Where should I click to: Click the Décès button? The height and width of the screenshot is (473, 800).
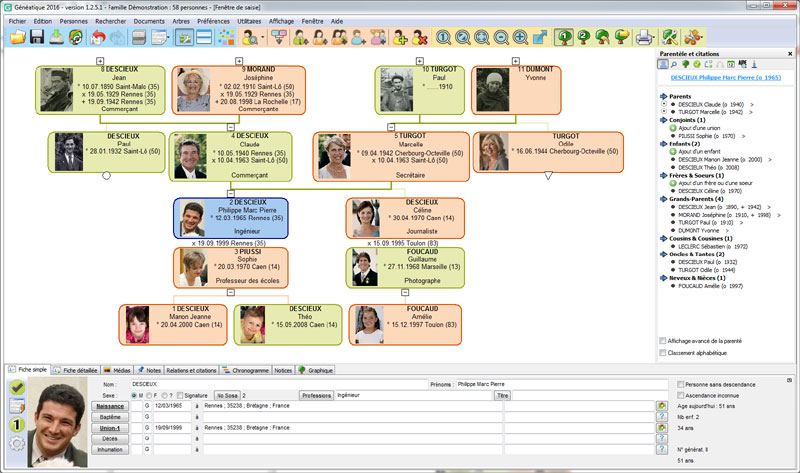tap(110, 439)
